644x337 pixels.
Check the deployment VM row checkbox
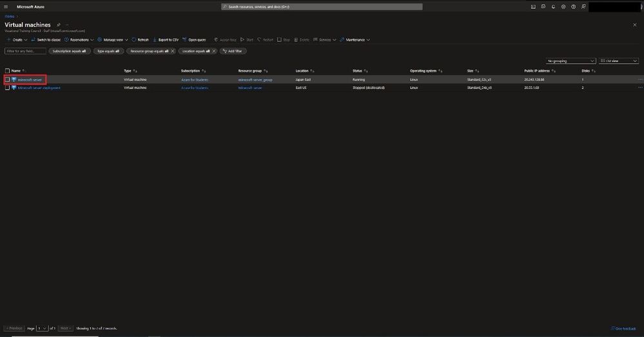coord(7,88)
